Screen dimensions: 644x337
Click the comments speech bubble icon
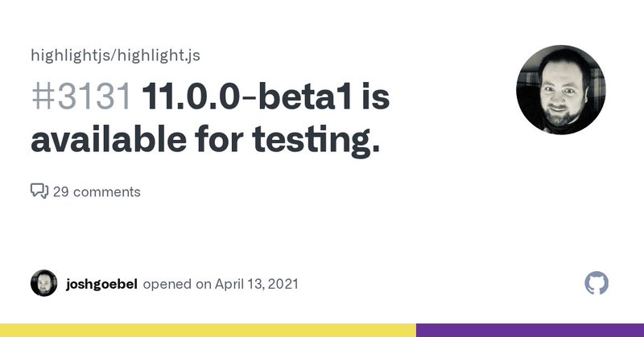pyautogui.click(x=39, y=191)
